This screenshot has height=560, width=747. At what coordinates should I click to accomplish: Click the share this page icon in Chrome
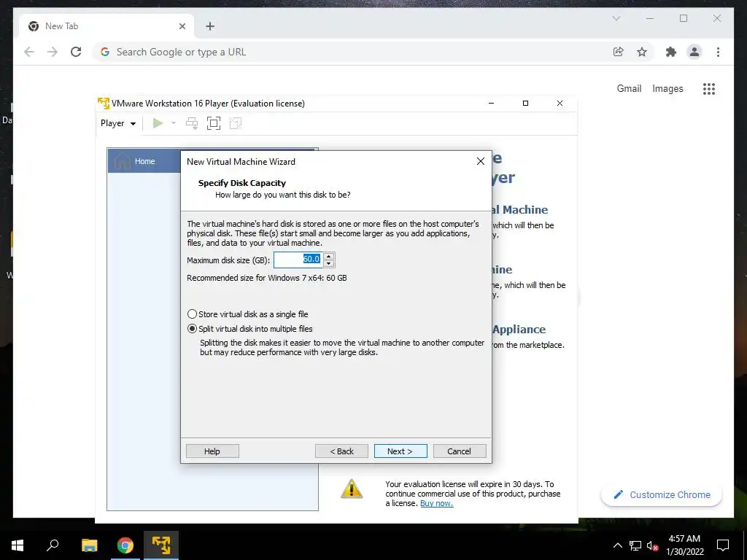619,52
